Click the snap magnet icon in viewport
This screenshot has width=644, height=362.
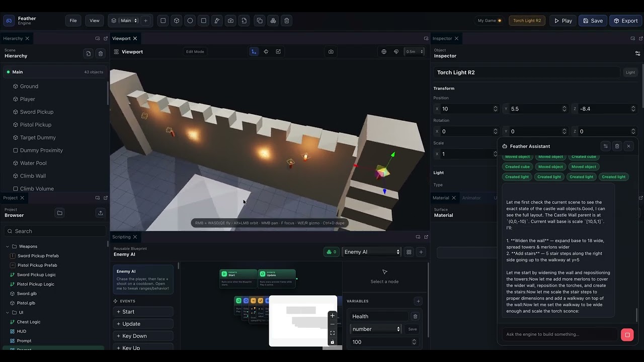[396, 51]
